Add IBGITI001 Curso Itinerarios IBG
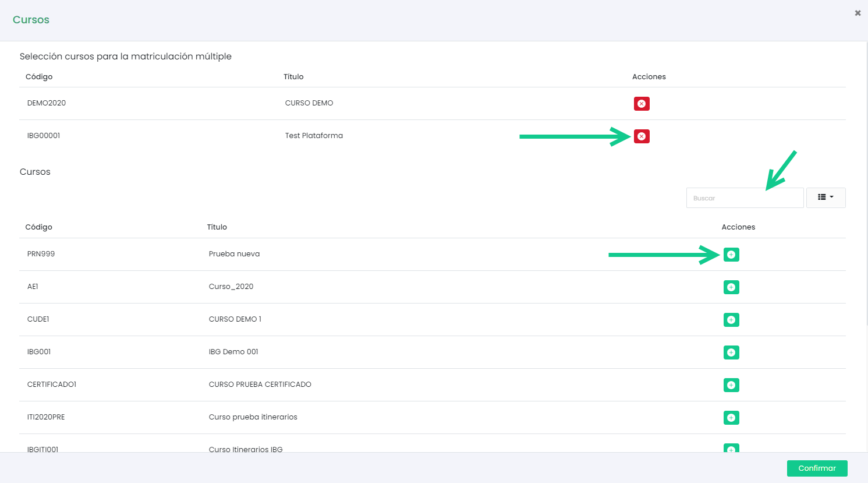 [x=731, y=449]
